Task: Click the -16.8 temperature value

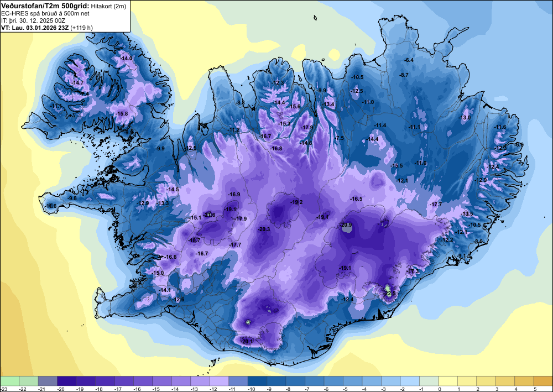Action: [x=276, y=148]
